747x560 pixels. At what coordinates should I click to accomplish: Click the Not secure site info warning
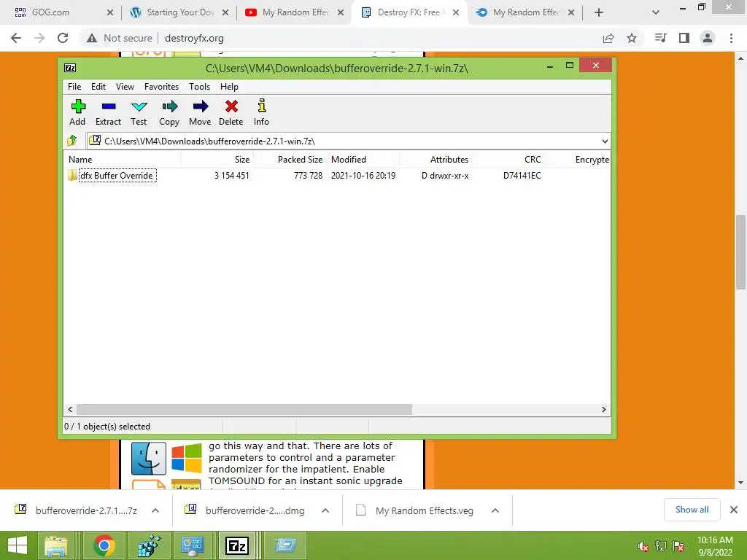tap(120, 38)
